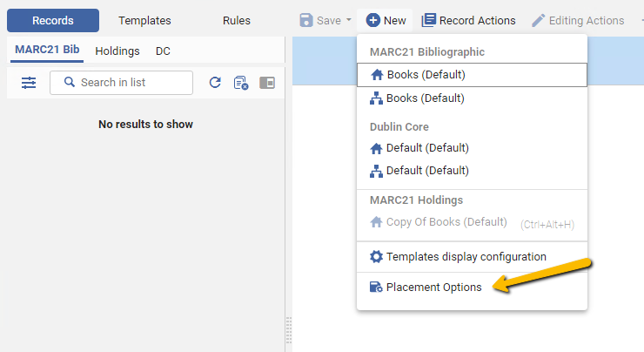This screenshot has width=644, height=352.
Task: Switch to the Rules tab
Action: pos(237,21)
